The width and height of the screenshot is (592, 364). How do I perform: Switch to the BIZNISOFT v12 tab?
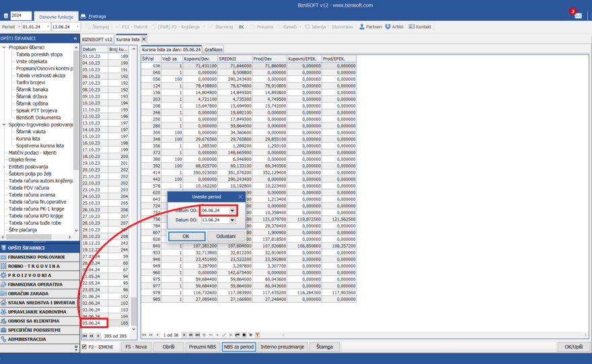[97, 40]
